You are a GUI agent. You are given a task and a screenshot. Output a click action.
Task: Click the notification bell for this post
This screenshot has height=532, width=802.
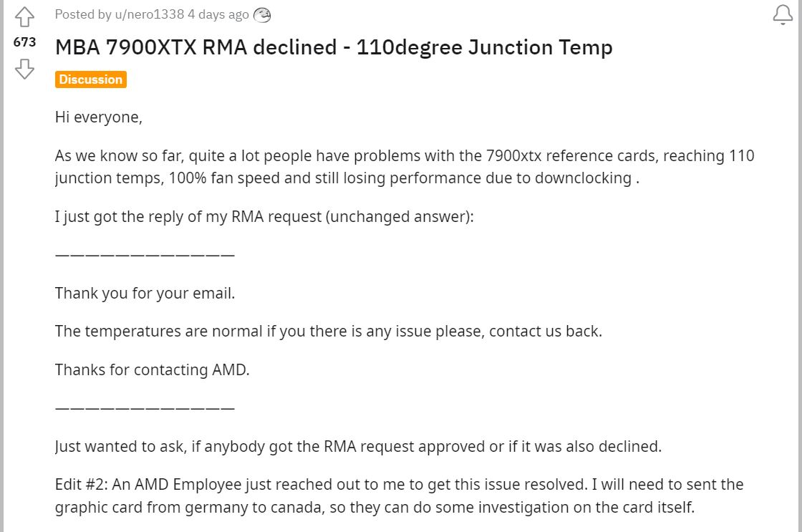pos(783,14)
